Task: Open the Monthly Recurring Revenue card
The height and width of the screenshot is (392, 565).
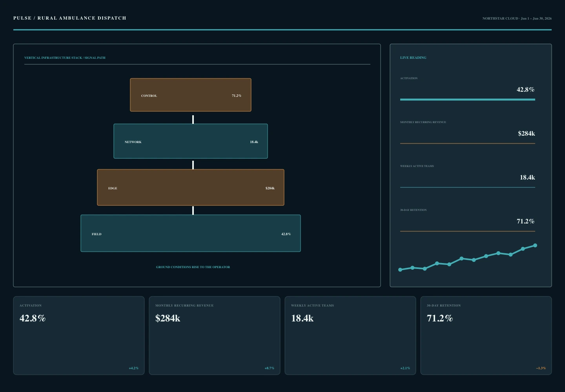Action: click(x=215, y=336)
